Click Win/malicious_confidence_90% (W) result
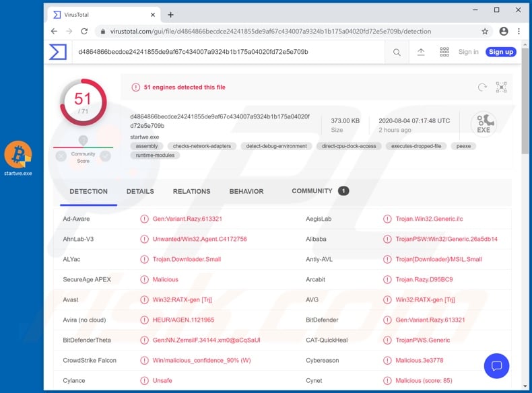532x393 pixels. click(x=201, y=361)
